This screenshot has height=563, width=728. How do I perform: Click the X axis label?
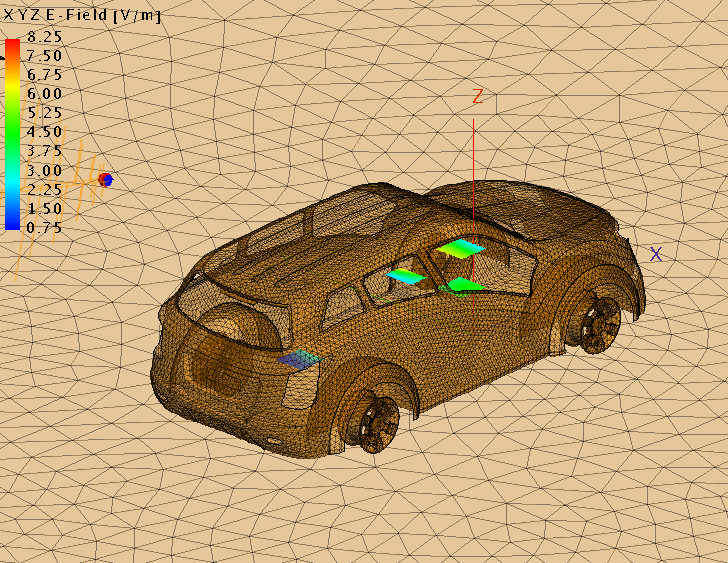[x=656, y=254]
